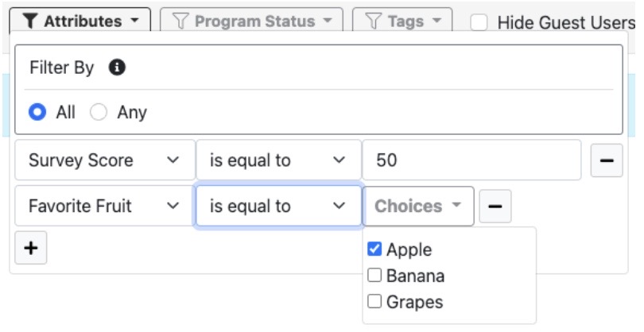644x332 pixels.
Task: Open the Program Status filter menu
Action: point(251,21)
